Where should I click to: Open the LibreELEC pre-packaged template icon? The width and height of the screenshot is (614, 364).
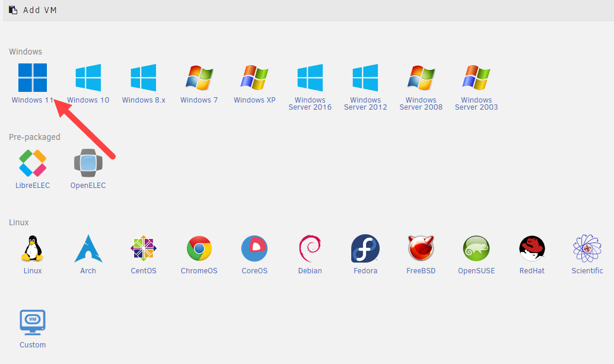tap(33, 163)
